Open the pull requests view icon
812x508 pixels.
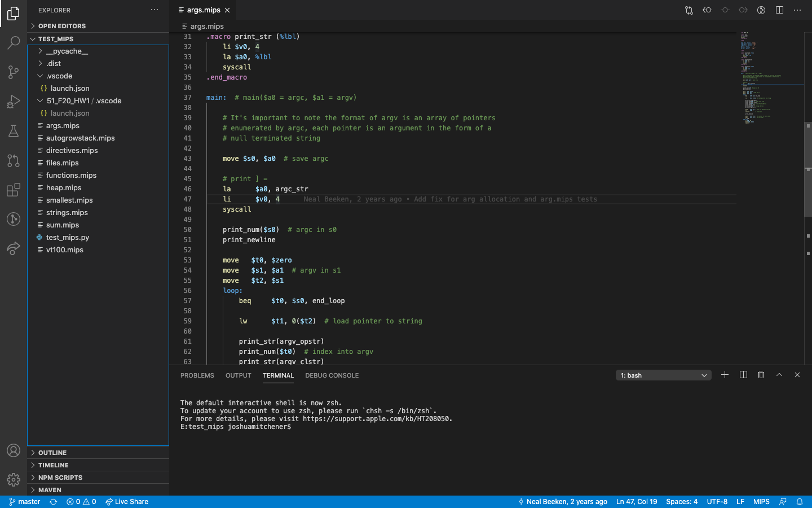(x=14, y=160)
